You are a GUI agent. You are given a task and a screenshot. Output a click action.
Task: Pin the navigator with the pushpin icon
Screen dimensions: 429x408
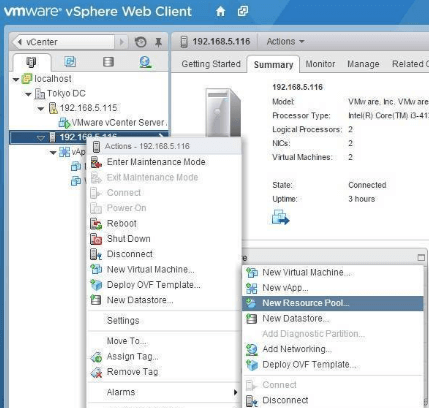158,42
